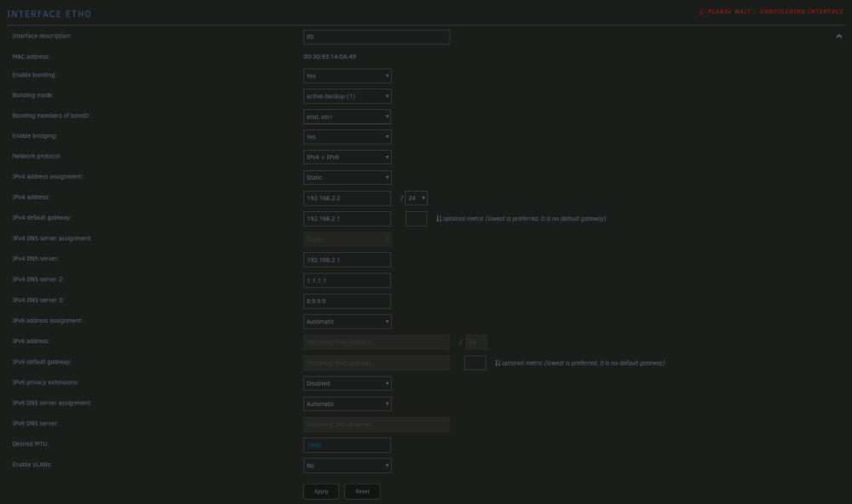852x504 pixels.
Task: Click the Desired MTU label
Action: click(x=31, y=444)
